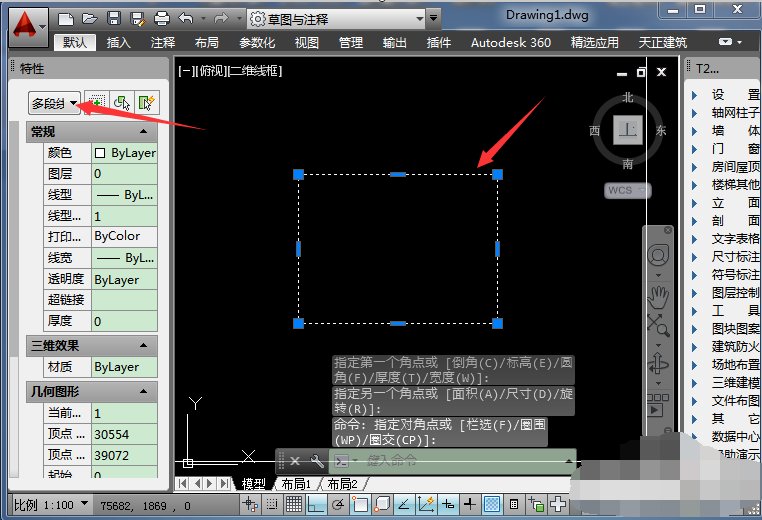Click the Quick Properties status icon
The height and width of the screenshot is (520, 762).
pyautogui.click(x=514, y=504)
